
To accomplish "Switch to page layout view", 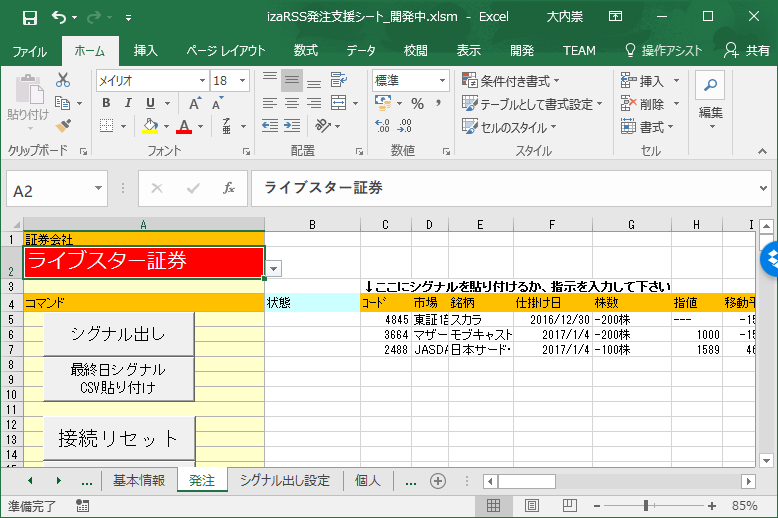I will pos(531,506).
